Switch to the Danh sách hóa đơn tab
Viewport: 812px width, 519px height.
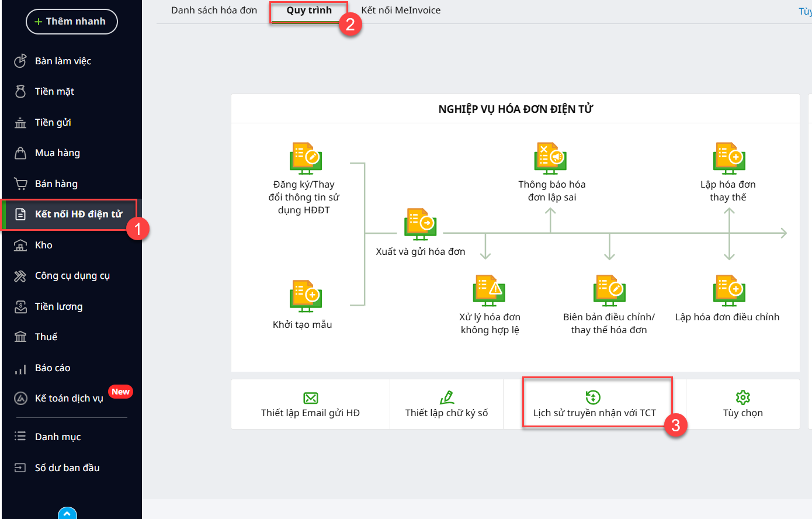click(x=214, y=11)
